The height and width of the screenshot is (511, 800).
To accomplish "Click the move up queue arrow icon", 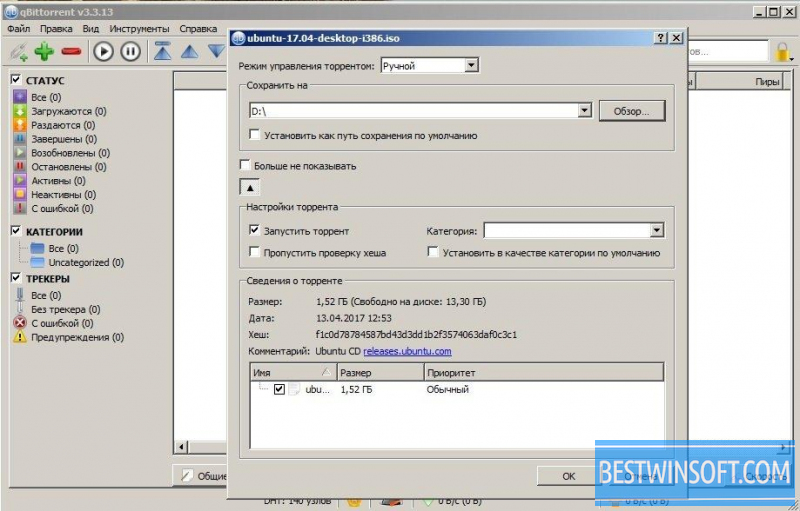I will [189, 52].
